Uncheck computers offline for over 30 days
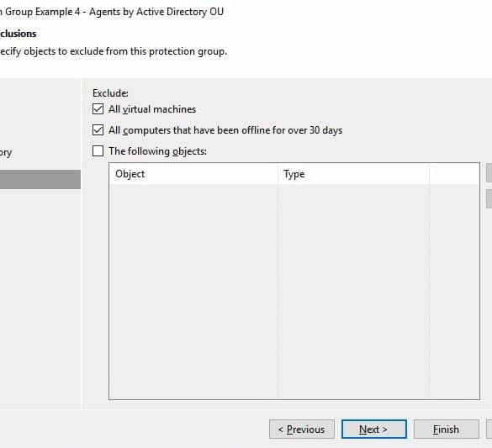Viewport: 492px width, 448px height. pos(98,129)
